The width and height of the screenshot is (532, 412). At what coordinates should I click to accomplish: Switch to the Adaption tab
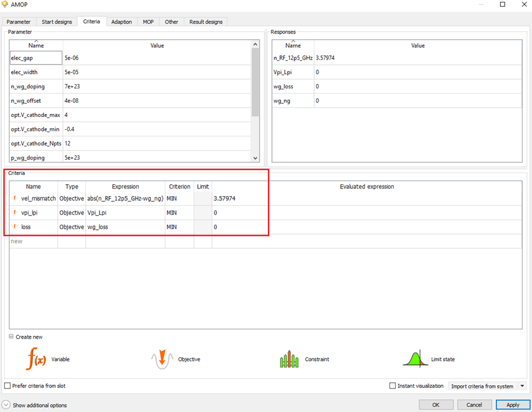click(x=121, y=22)
